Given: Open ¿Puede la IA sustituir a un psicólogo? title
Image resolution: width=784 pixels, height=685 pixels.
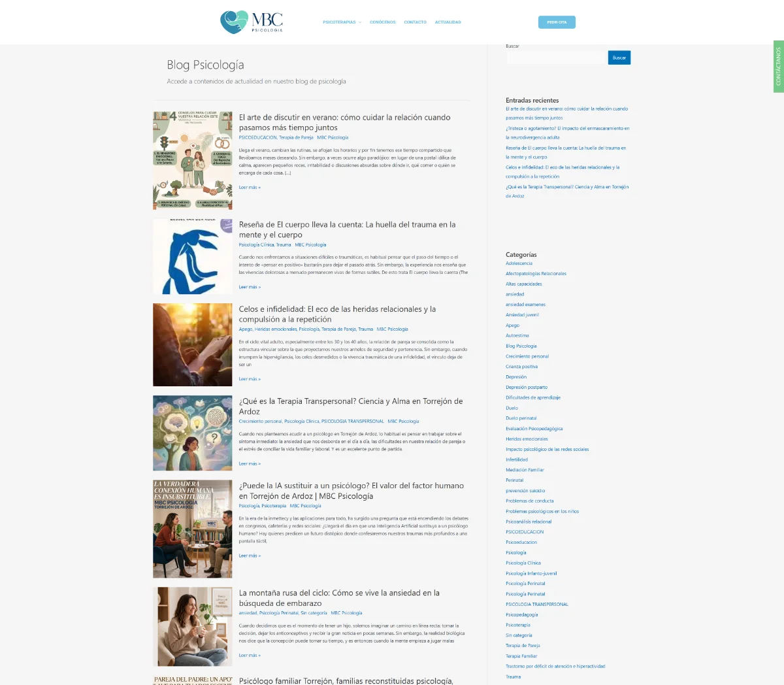Looking at the screenshot, I should 351,491.
